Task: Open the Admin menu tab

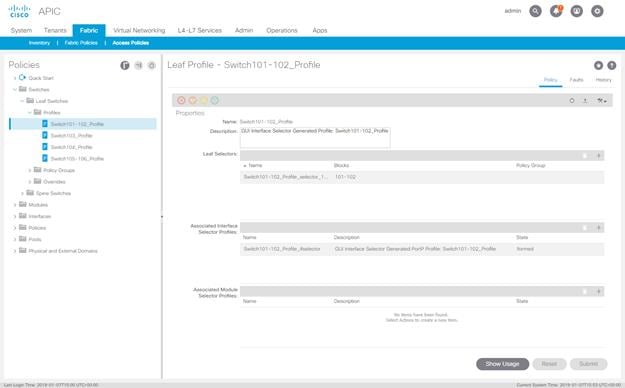Action: (x=244, y=30)
